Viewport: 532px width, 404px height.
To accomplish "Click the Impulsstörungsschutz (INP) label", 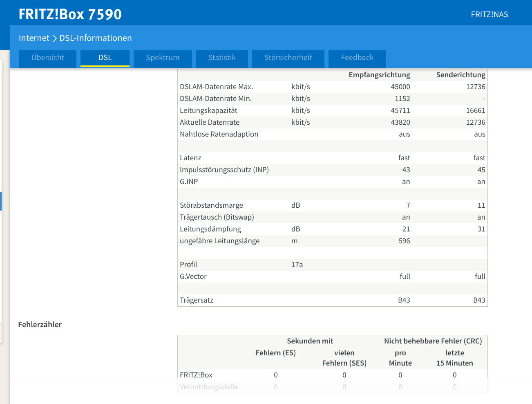I will 224,170.
